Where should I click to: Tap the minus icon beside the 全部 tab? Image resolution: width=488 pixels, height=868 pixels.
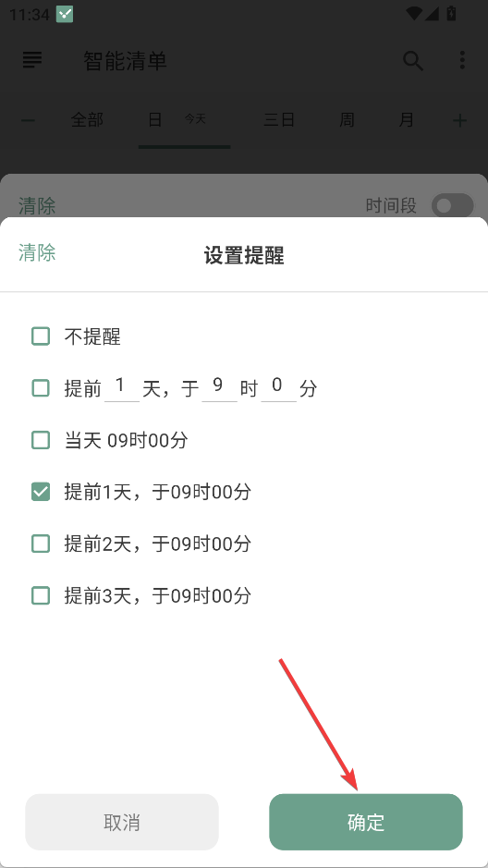28,120
